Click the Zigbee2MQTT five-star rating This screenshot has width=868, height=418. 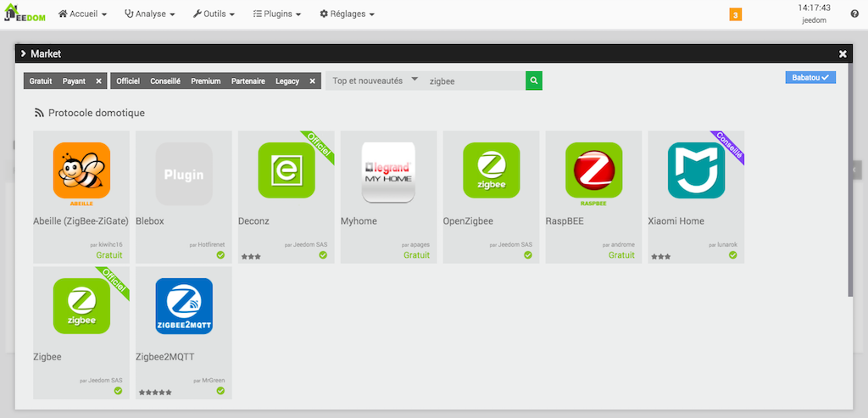coord(155,392)
